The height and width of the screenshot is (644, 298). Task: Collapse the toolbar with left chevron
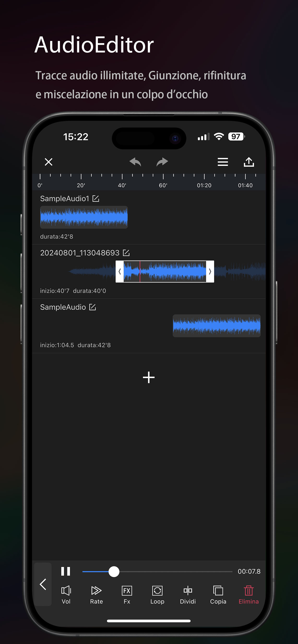point(43,584)
